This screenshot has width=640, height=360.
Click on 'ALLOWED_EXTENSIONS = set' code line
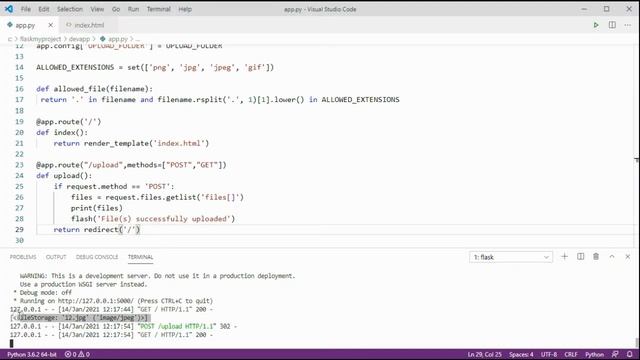[155, 67]
